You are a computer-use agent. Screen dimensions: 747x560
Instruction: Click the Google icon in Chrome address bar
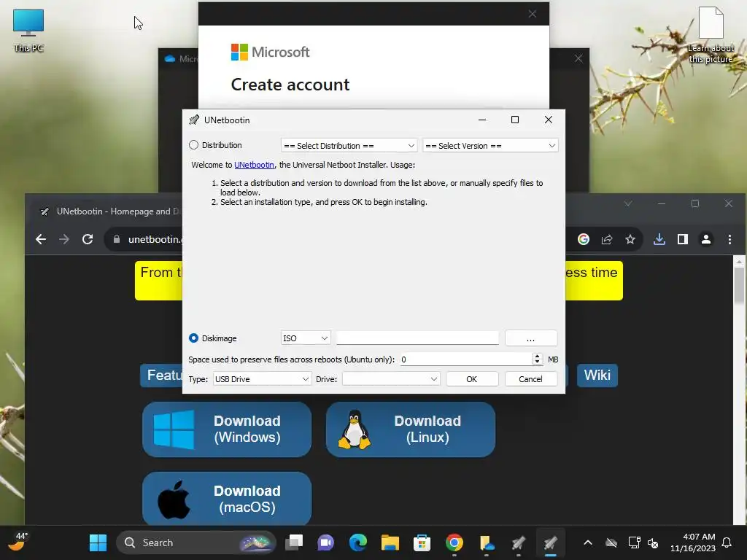pos(584,239)
